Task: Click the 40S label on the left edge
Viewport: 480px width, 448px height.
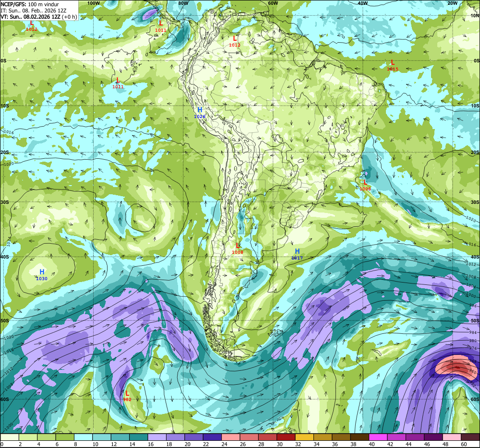Action: click(5, 257)
